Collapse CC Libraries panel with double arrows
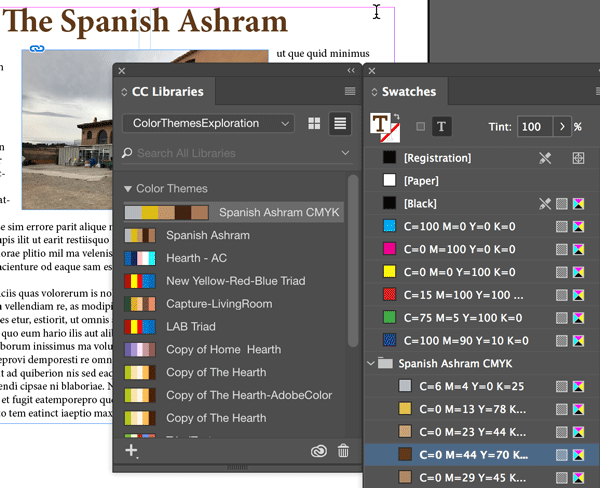Image resolution: width=600 pixels, height=488 pixels. (x=351, y=70)
